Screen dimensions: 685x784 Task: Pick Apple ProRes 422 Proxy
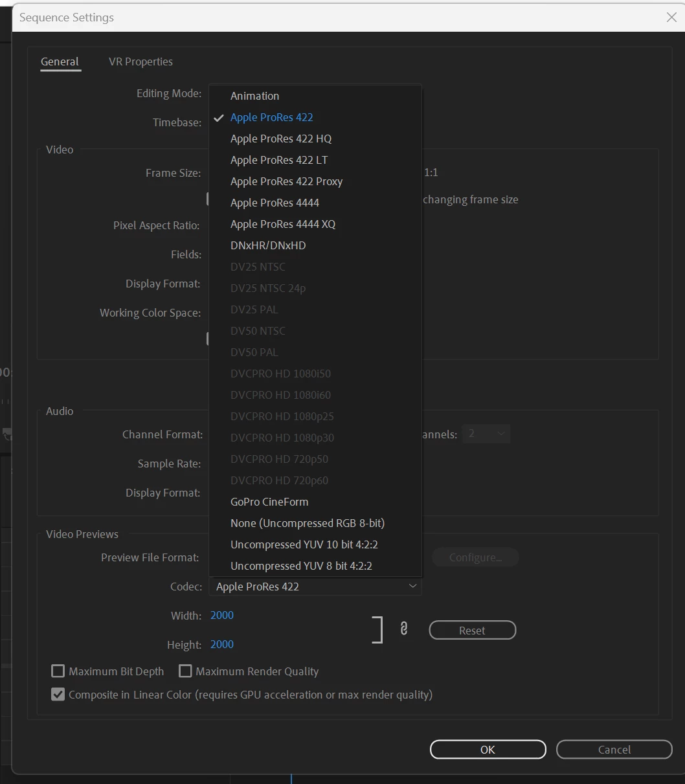pos(315,181)
